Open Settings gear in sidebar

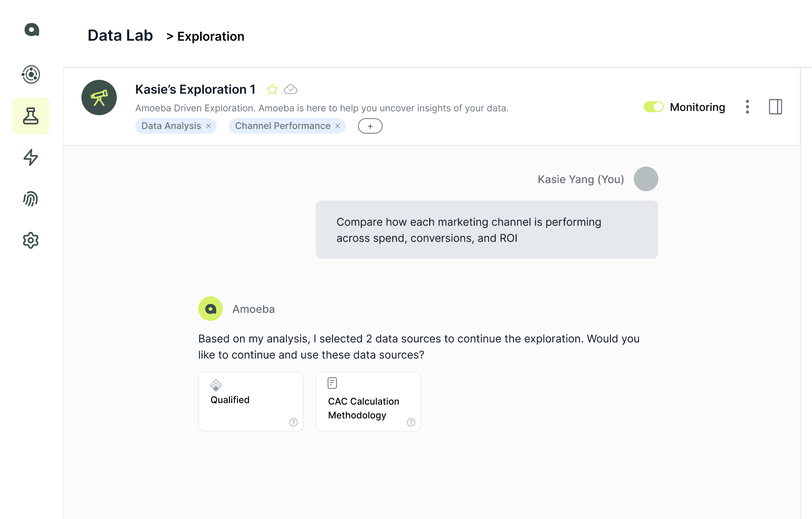click(31, 240)
